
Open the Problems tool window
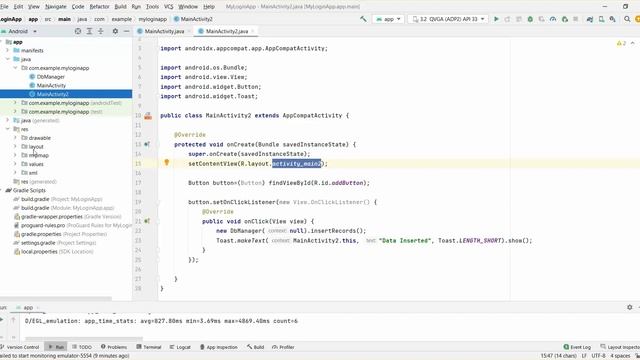114,347
